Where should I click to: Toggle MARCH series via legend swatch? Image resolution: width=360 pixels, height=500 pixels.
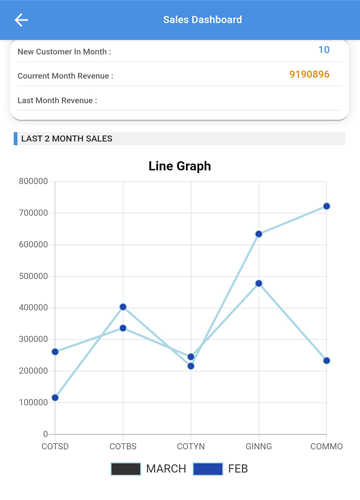click(x=126, y=469)
